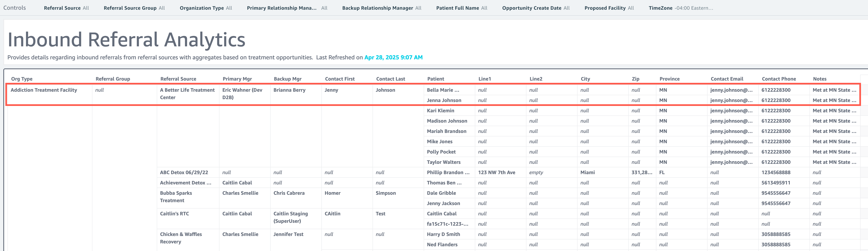This screenshot has height=251, width=868.
Task: Open the Patient Full Name filter
Action: pos(461,8)
